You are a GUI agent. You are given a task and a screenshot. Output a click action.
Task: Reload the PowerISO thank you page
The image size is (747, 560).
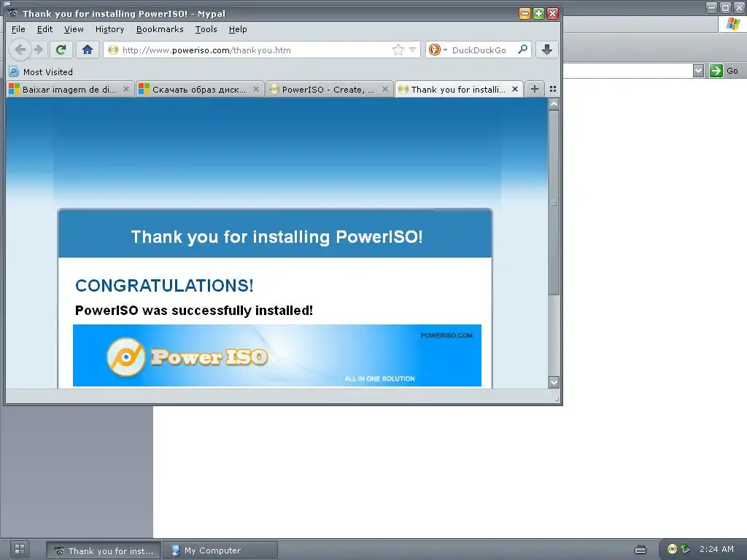click(x=61, y=50)
